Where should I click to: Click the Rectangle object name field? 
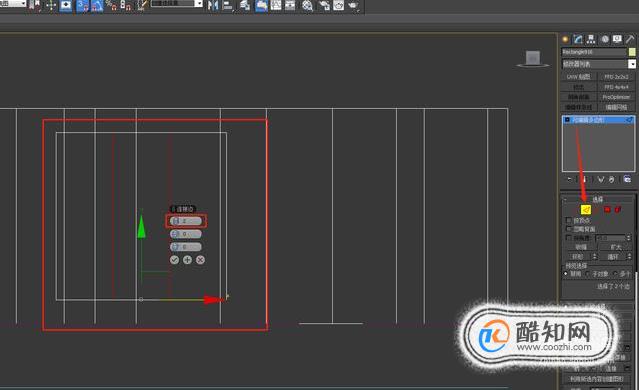594,52
